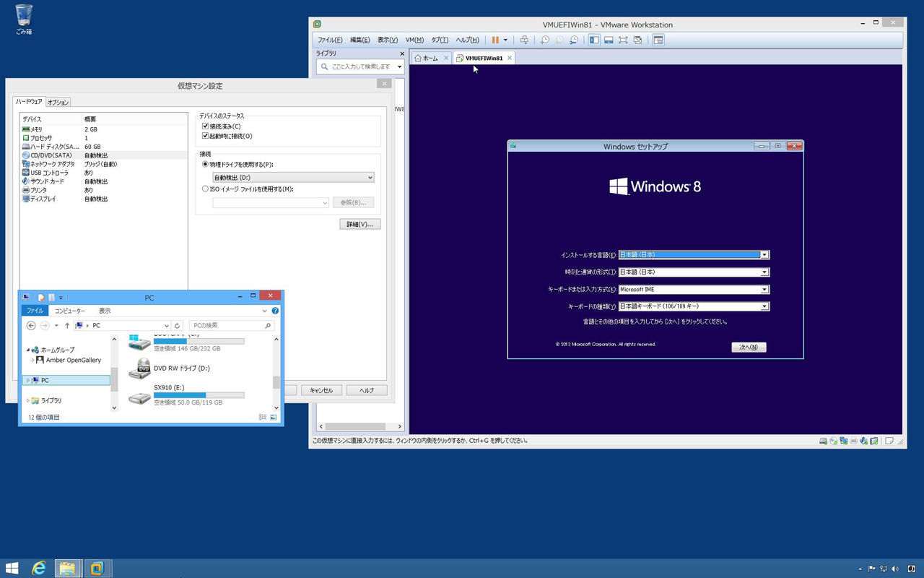Click the Explorer up-one-level arrow

(67, 326)
